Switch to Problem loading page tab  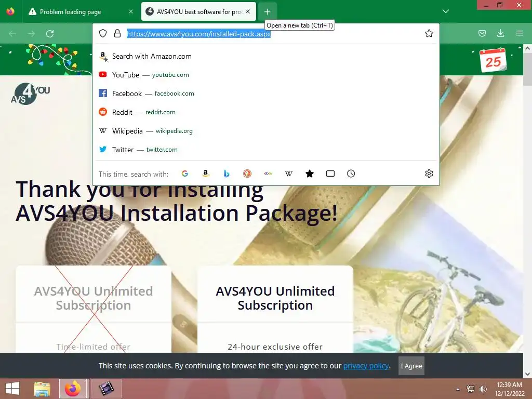pos(70,12)
